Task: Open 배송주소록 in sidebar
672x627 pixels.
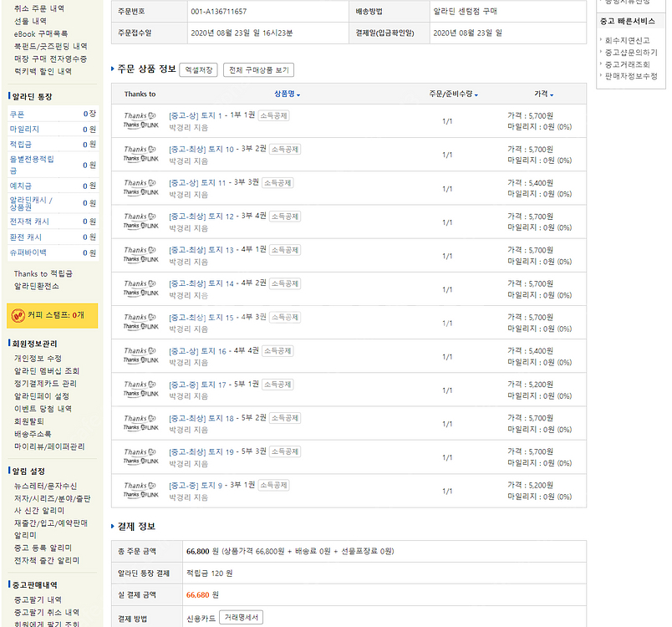Action: click(33, 434)
